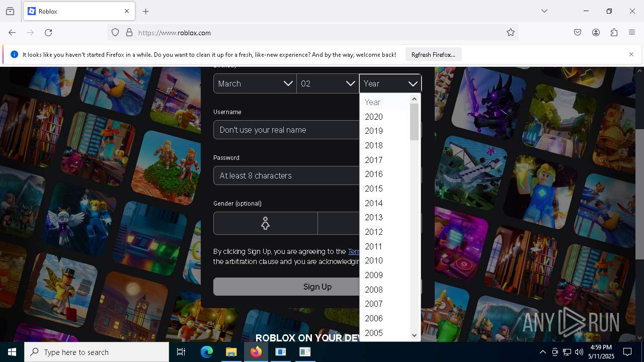Select 2020 in the year list
644x362 pixels.
(x=385, y=117)
